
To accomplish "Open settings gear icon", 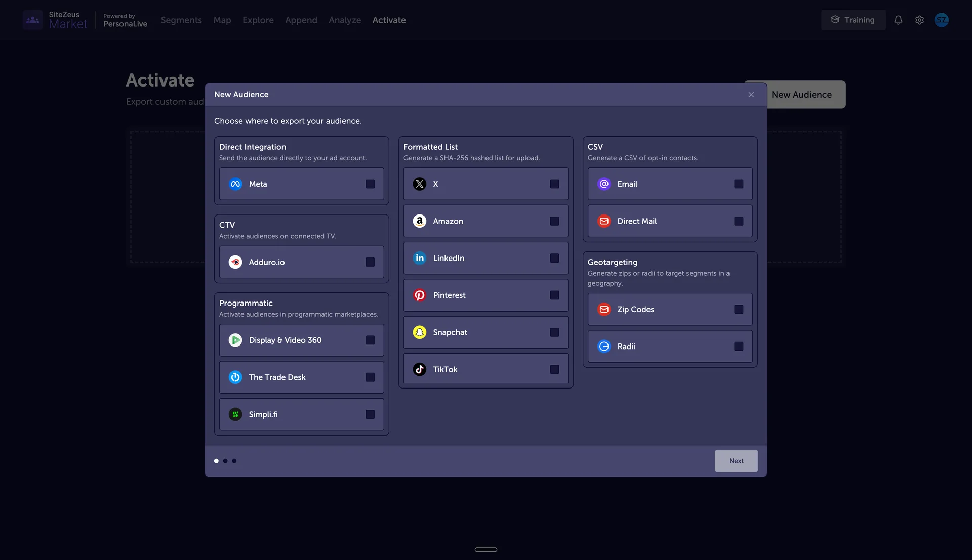I will pos(919,20).
